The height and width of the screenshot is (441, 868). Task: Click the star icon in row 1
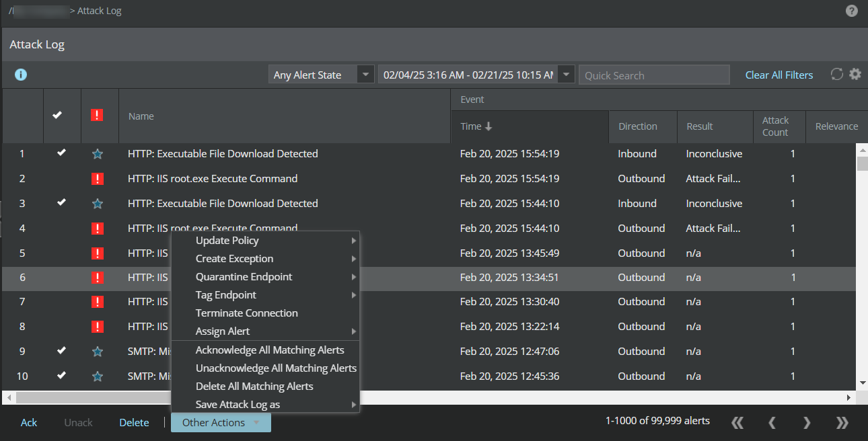(97, 154)
